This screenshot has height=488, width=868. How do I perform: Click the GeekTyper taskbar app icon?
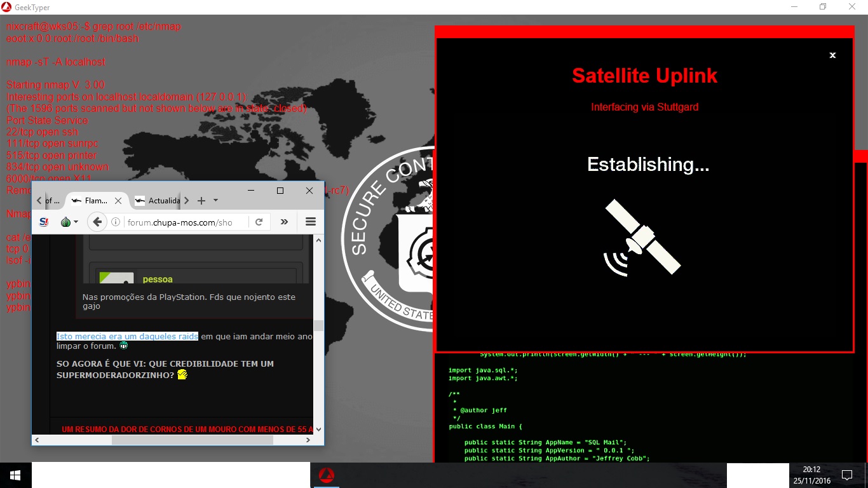coord(327,475)
